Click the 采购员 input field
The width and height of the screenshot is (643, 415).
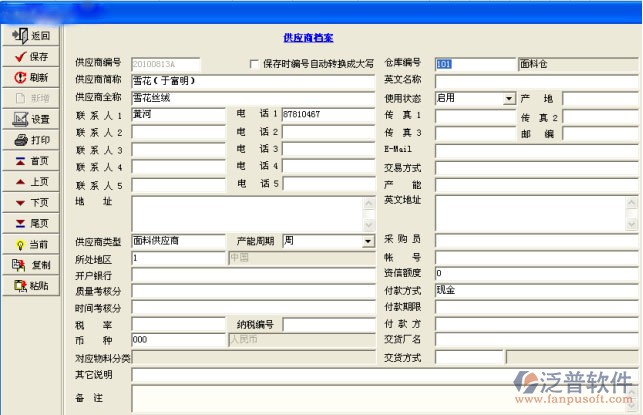click(x=536, y=241)
